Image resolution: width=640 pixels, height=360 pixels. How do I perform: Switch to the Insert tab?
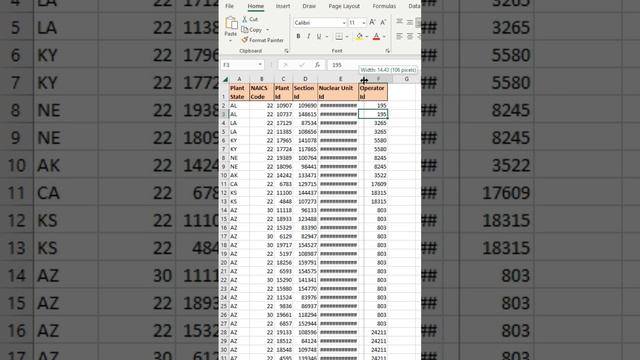click(283, 6)
